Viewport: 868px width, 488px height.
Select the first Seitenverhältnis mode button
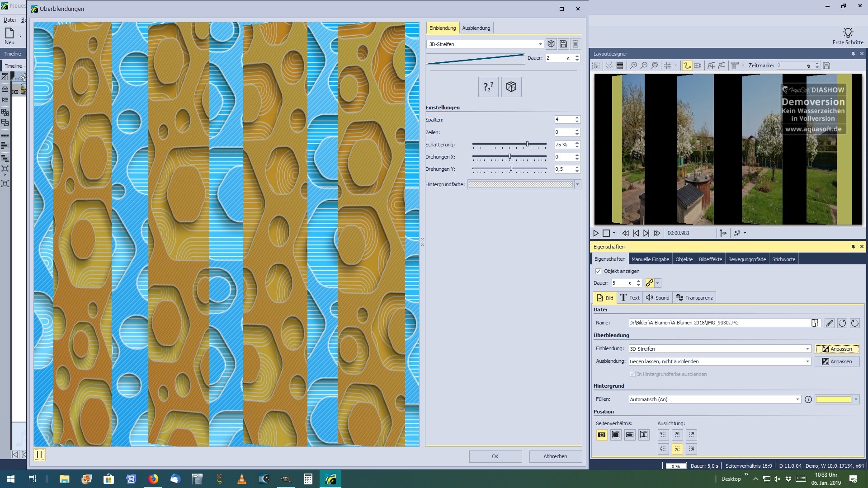602,435
